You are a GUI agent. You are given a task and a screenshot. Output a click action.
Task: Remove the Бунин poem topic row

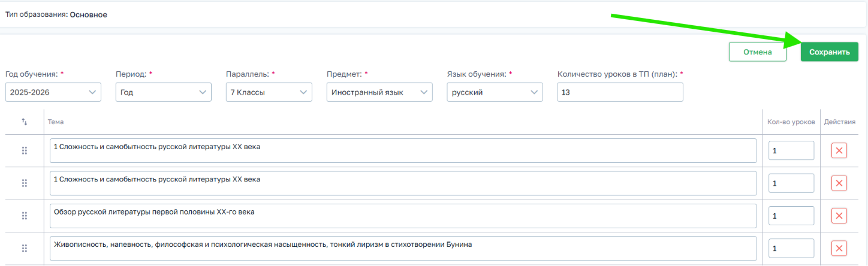839,248
